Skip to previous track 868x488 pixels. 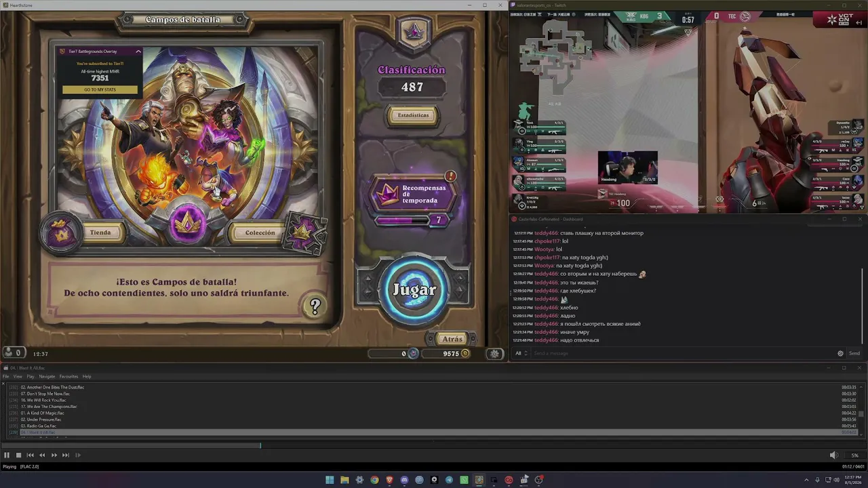coord(30,455)
